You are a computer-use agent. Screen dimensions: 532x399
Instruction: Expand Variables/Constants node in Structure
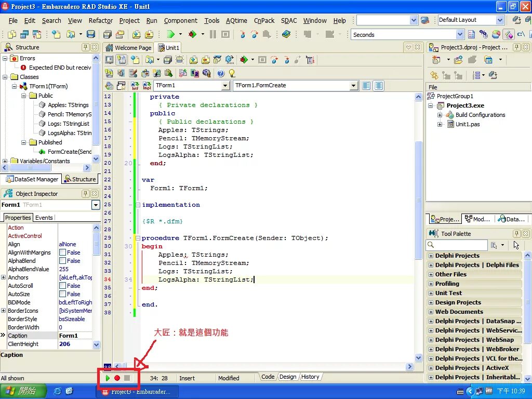pos(5,161)
